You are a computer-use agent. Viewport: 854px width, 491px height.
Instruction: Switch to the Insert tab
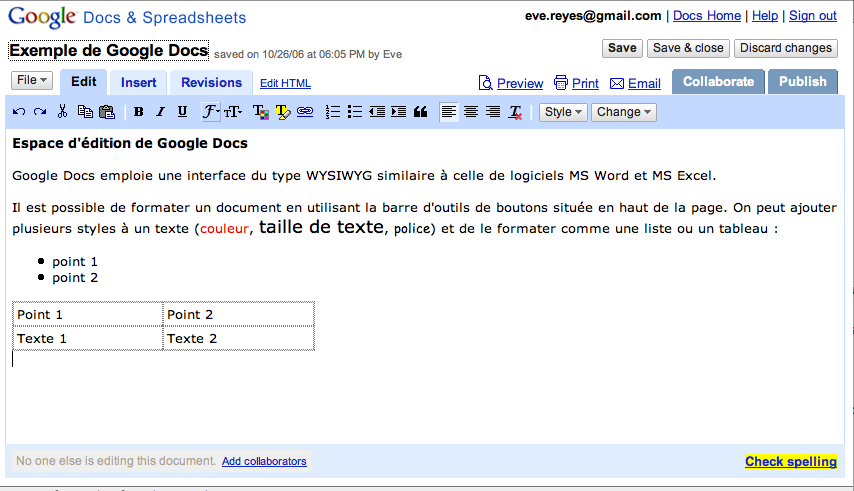(139, 82)
